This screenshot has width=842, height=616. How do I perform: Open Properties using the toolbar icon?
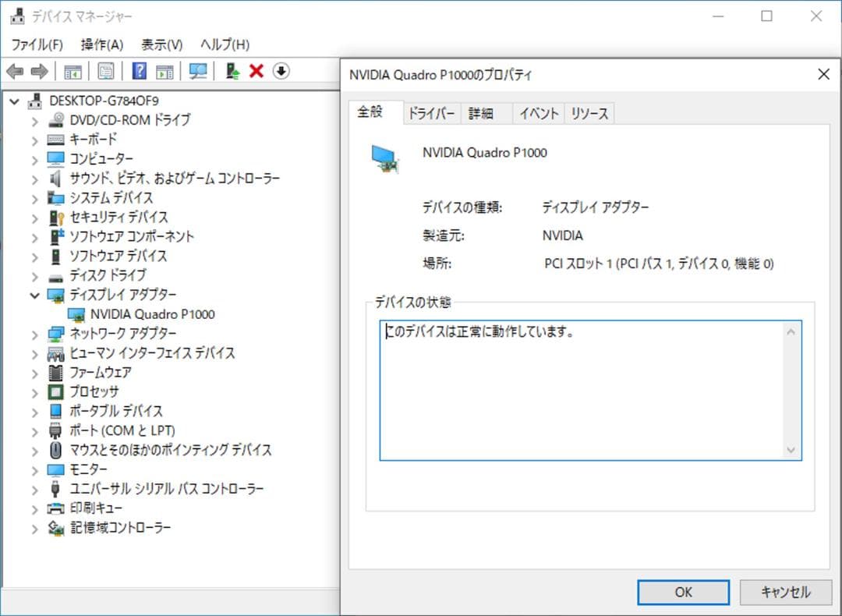coord(107,71)
